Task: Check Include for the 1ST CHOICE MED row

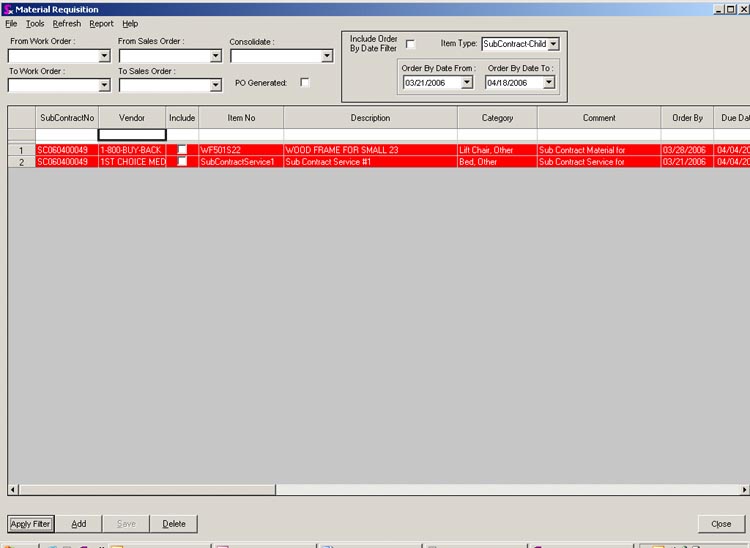Action: point(182,161)
